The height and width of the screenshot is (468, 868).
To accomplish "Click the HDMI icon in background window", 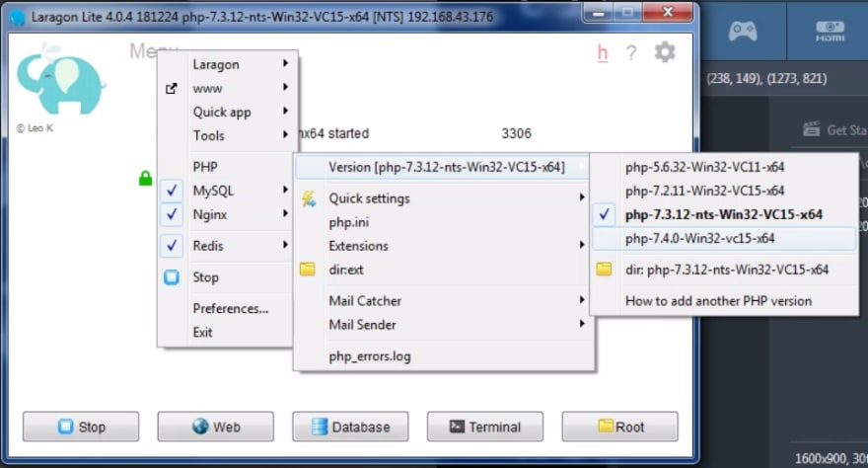I will click(830, 31).
